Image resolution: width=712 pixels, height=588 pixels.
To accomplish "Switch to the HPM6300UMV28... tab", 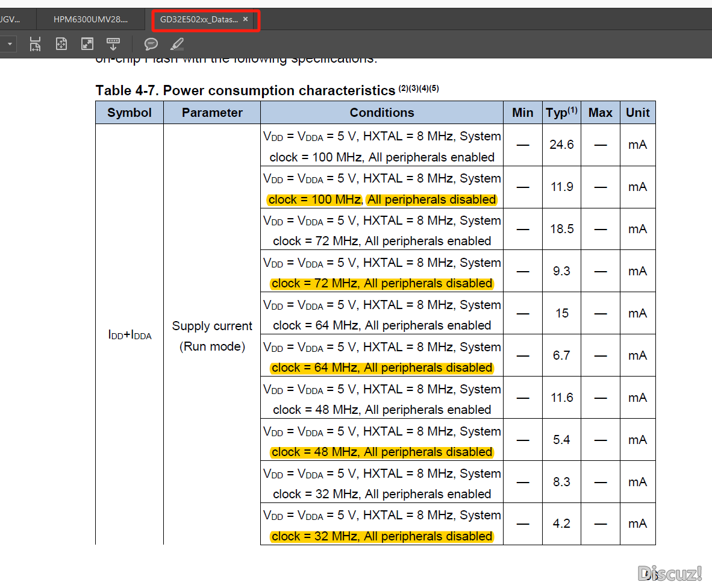I will click(x=90, y=19).
